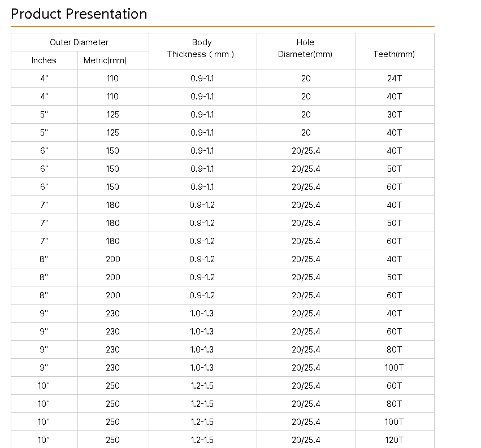Select thickness 1.2-1.5 in the 120T row

click(x=202, y=440)
